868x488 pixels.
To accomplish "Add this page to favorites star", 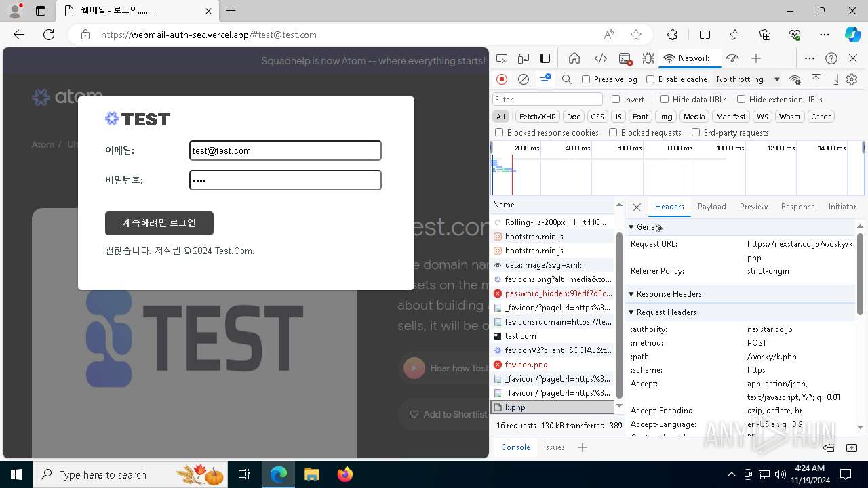I will point(636,35).
